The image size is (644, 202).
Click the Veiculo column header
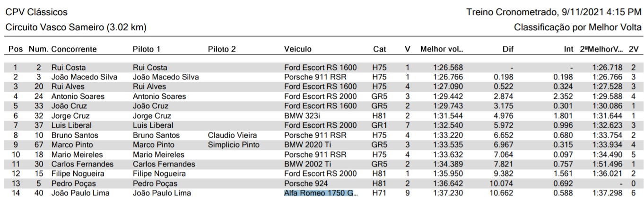(x=297, y=49)
